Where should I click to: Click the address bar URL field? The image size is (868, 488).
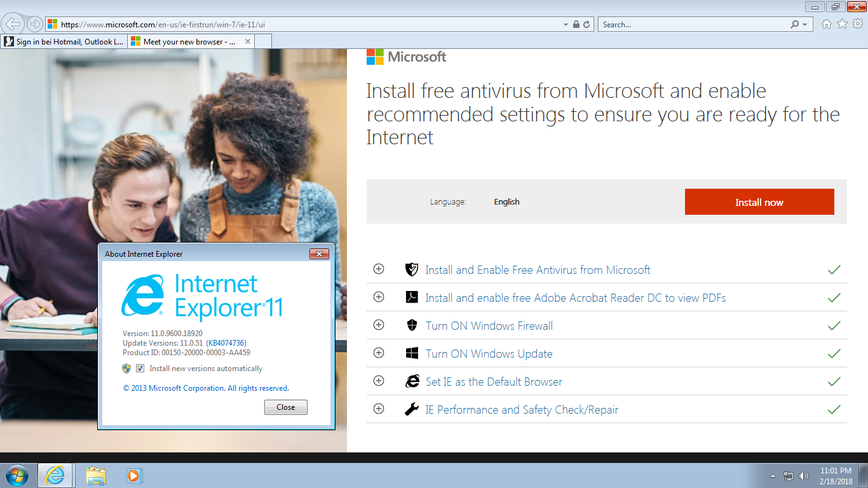[305, 25]
